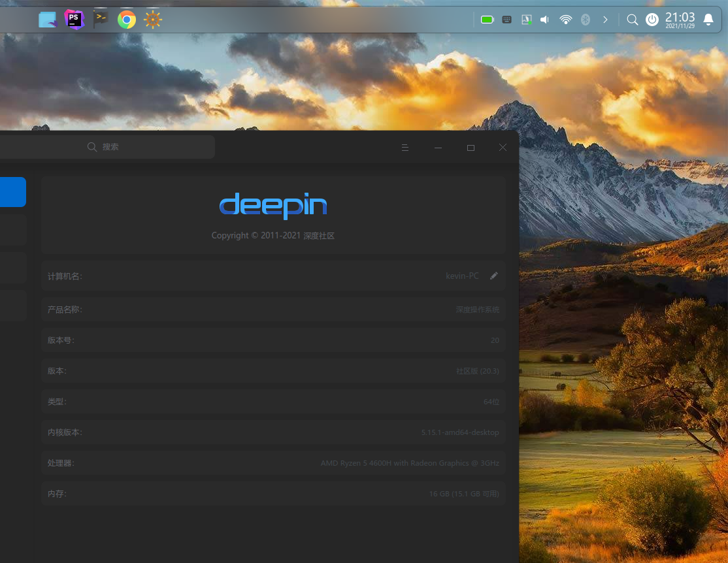The image size is (728, 563).
Task: Open the dock search magnifier
Action: coord(632,20)
